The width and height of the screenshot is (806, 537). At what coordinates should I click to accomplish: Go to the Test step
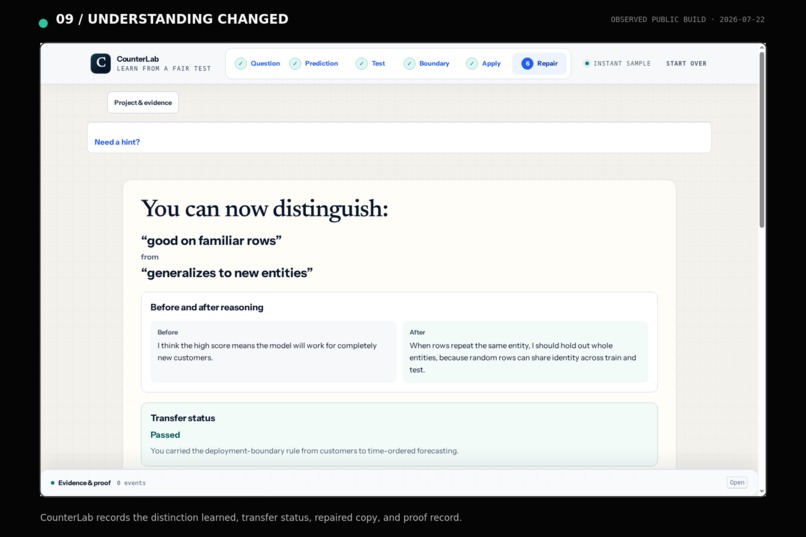pos(371,64)
